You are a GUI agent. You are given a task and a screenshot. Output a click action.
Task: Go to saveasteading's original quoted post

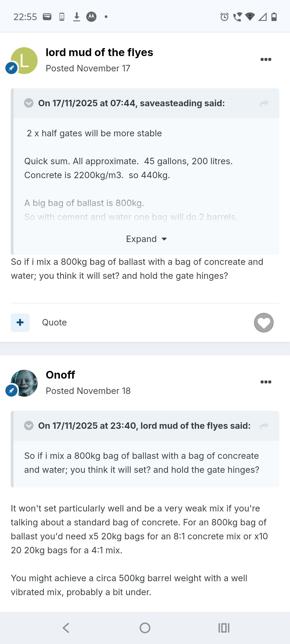pyautogui.click(x=264, y=104)
